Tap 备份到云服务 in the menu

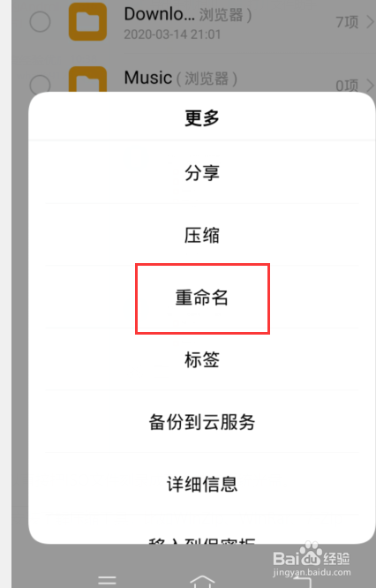202,422
